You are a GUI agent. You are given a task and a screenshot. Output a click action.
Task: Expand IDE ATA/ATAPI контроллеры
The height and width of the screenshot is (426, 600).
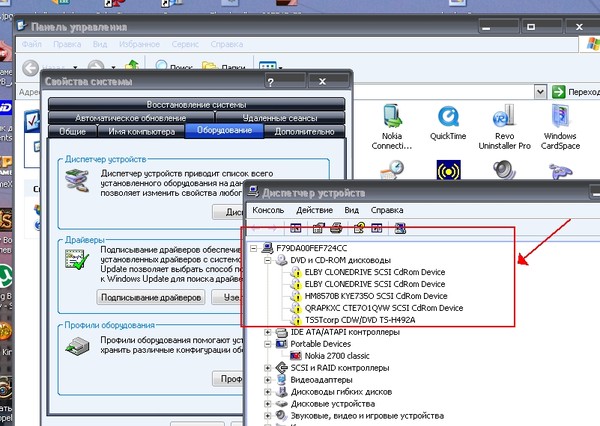(x=267, y=332)
